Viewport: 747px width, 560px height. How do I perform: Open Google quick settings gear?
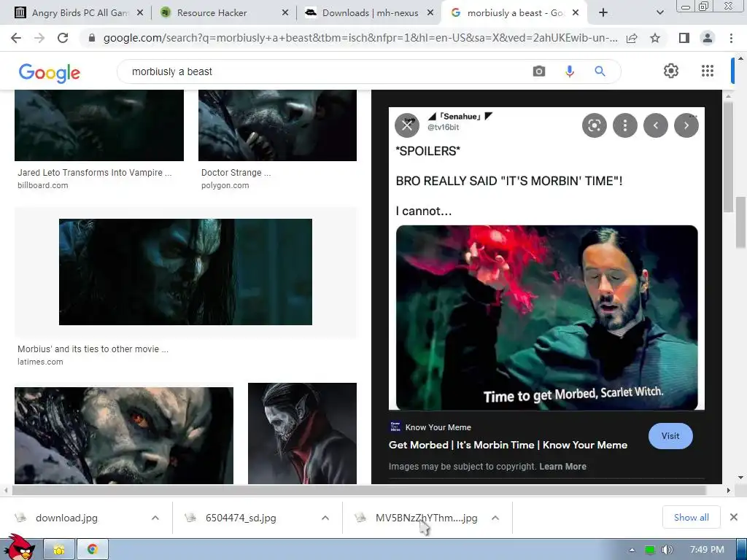tap(671, 71)
